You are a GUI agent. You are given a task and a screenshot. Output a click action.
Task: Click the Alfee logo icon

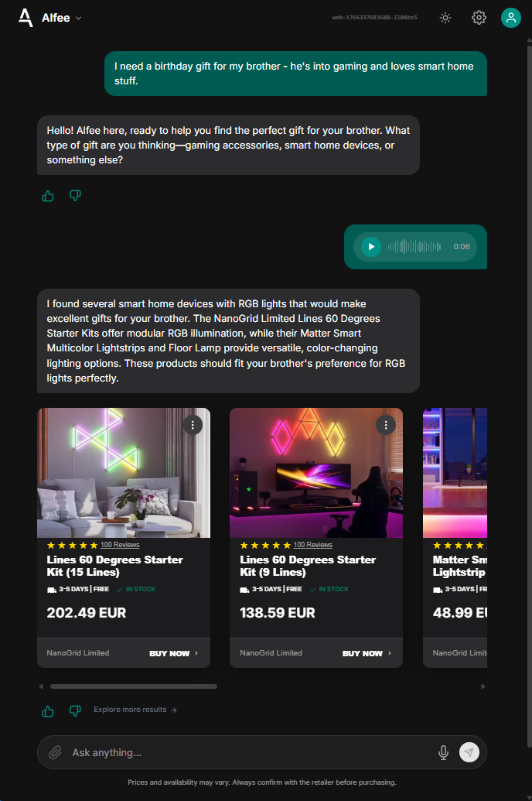pyautogui.click(x=26, y=18)
